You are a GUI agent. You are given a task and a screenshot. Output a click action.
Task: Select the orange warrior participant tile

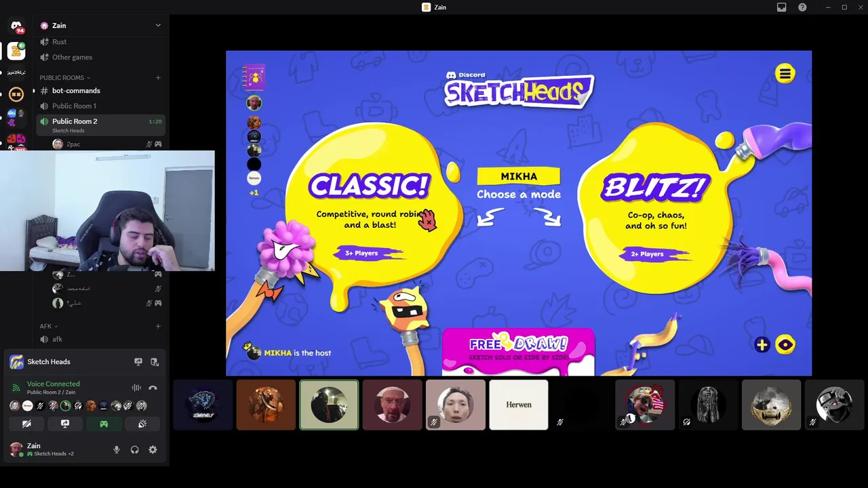266,405
